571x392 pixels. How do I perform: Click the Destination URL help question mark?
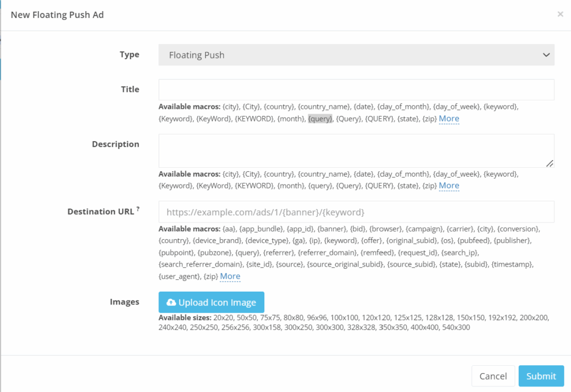(x=138, y=210)
